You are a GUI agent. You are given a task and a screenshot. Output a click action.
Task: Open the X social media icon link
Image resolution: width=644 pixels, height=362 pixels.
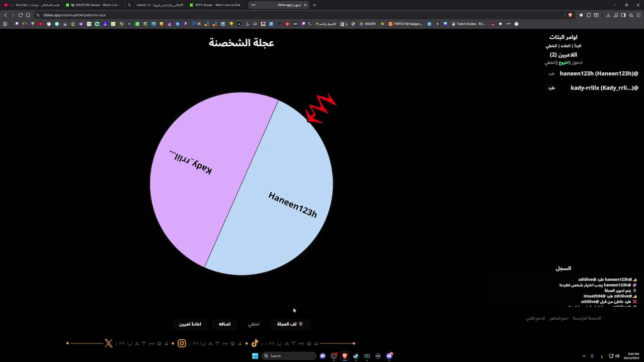(x=109, y=343)
